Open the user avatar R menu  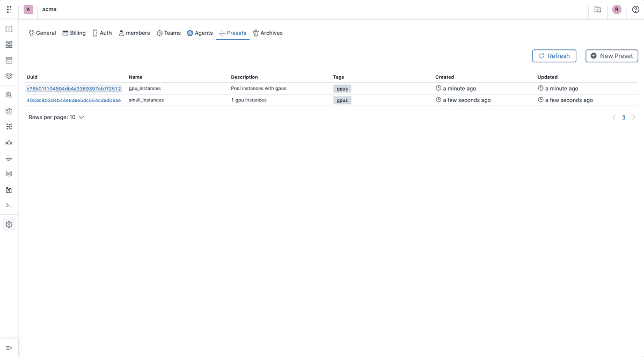click(x=617, y=9)
